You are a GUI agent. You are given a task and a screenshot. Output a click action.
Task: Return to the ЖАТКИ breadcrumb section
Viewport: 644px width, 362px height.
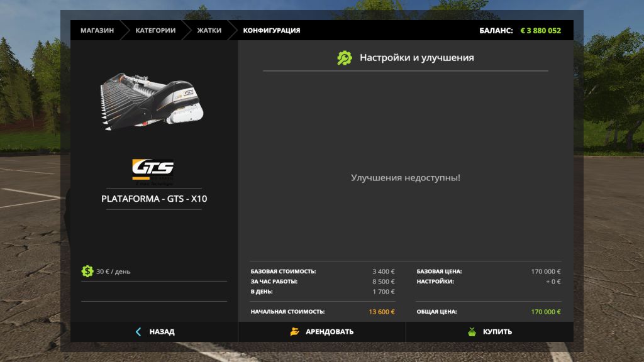209,30
